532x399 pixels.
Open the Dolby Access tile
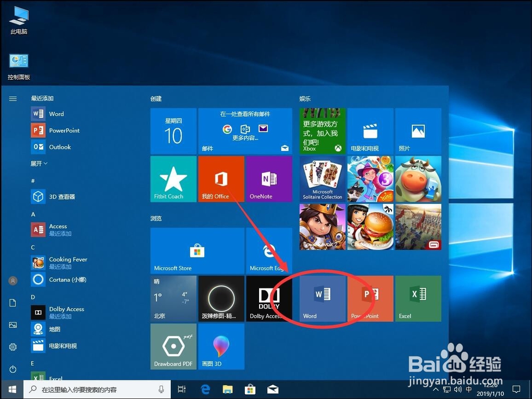coord(269,298)
